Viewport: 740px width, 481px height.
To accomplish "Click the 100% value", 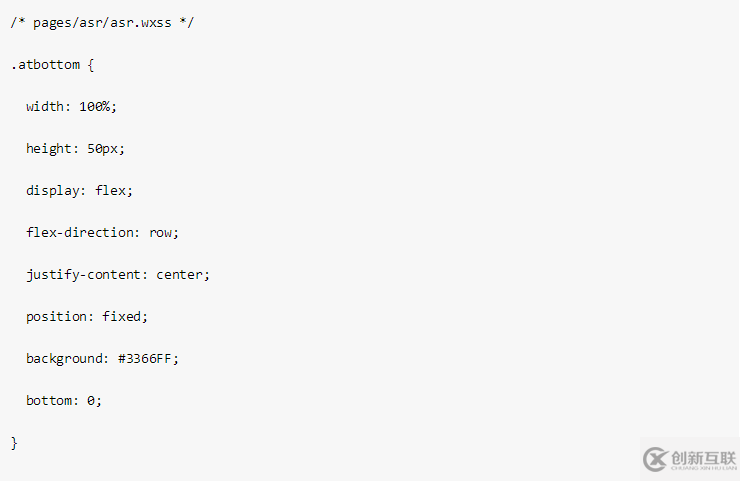I will pyautogui.click(x=94, y=107).
